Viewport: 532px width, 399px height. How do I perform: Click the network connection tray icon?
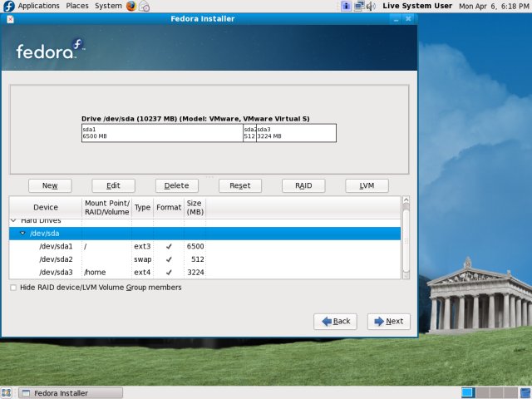(359, 6)
